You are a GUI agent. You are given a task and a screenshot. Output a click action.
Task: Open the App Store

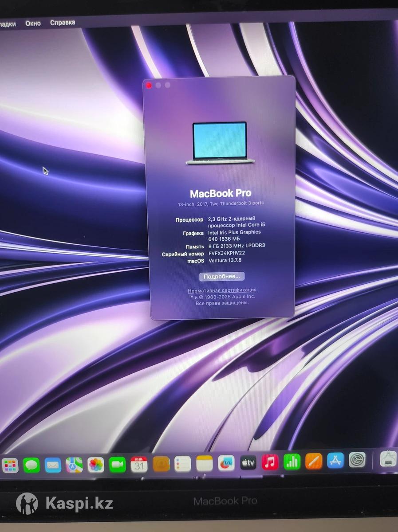click(x=335, y=461)
